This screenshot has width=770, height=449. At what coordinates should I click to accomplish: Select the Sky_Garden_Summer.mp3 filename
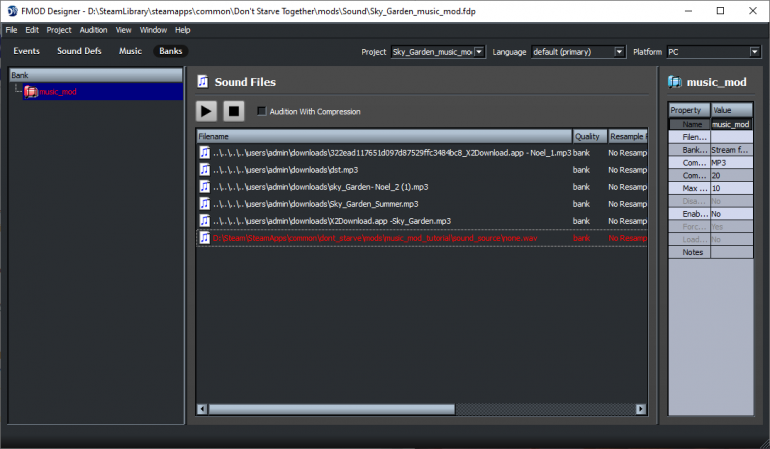click(315, 204)
